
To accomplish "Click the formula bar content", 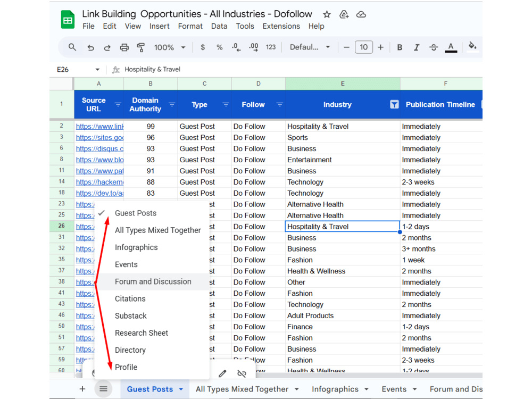I will pyautogui.click(x=152, y=69).
